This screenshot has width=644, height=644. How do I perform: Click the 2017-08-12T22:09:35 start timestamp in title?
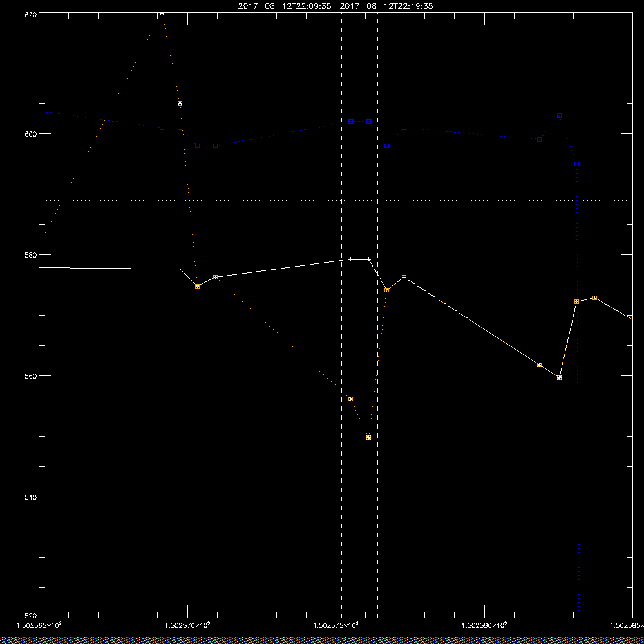(x=285, y=6)
